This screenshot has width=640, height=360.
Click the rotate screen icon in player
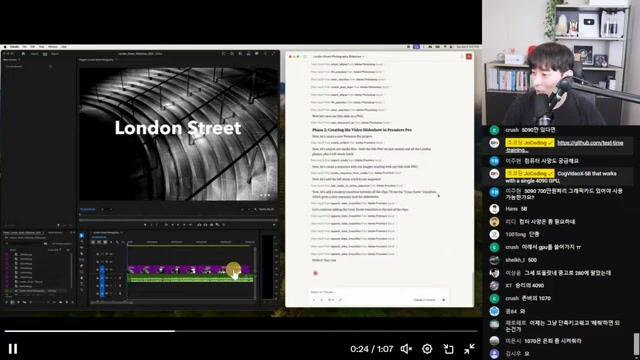(x=448, y=349)
